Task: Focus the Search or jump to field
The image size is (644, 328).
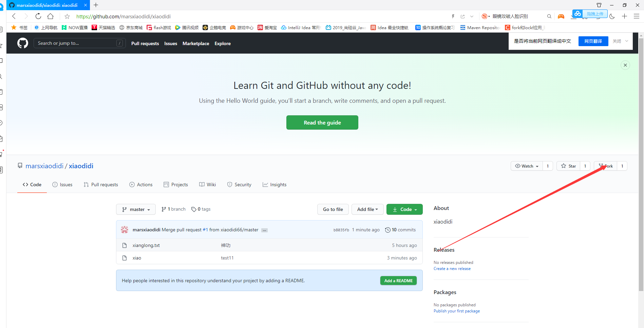Action: click(76, 43)
